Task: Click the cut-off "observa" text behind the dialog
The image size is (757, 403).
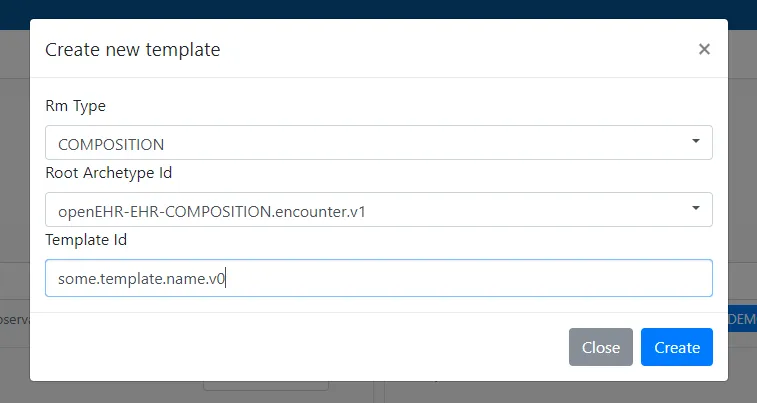Action: [14, 318]
